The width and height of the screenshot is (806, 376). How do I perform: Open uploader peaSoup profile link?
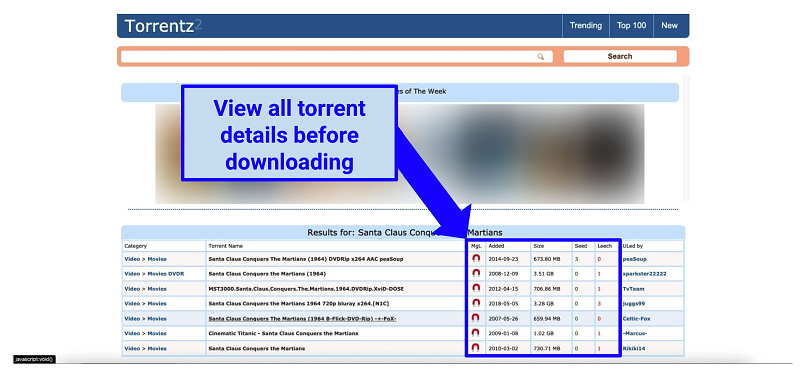634,259
